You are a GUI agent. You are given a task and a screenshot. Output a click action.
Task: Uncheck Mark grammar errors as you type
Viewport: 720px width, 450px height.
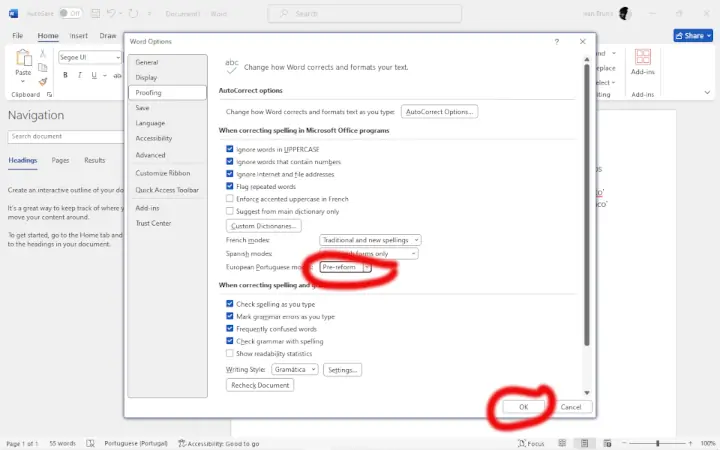pos(230,316)
